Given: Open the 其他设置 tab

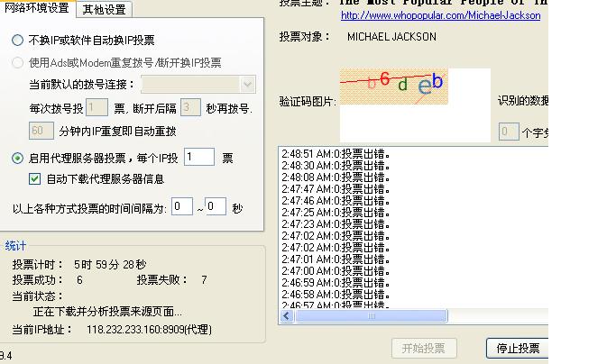Looking at the screenshot, I should pyautogui.click(x=104, y=10).
